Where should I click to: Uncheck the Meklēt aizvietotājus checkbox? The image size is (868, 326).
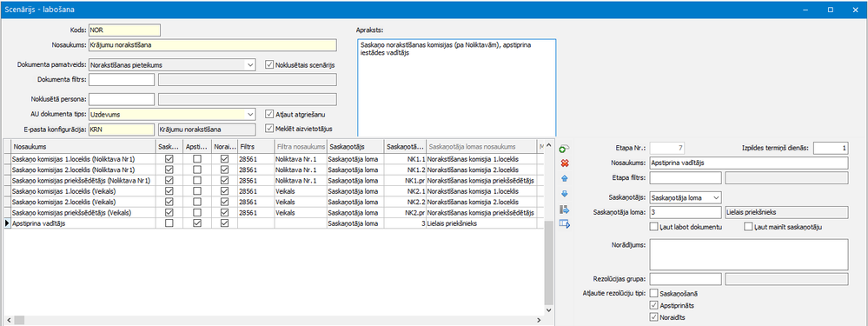tap(269, 129)
